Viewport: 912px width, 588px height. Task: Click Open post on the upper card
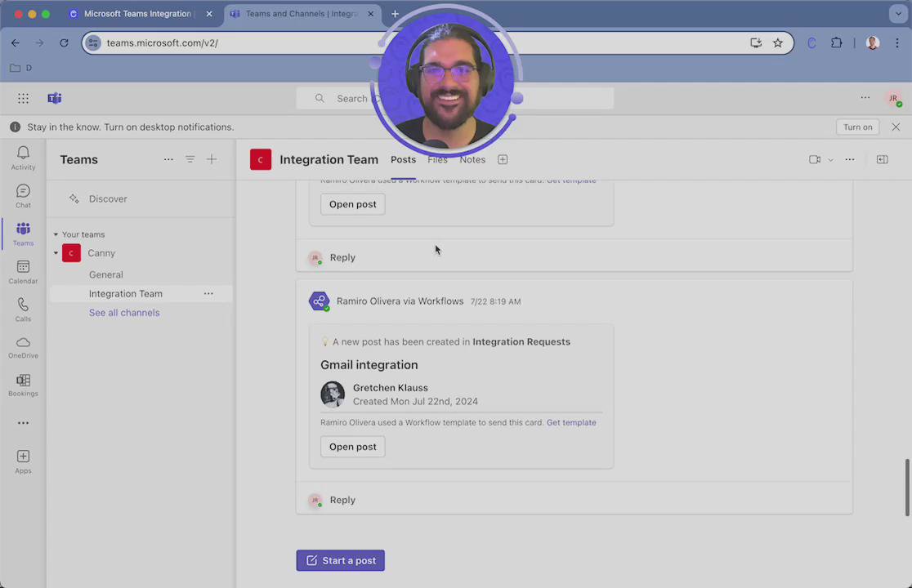click(x=352, y=204)
